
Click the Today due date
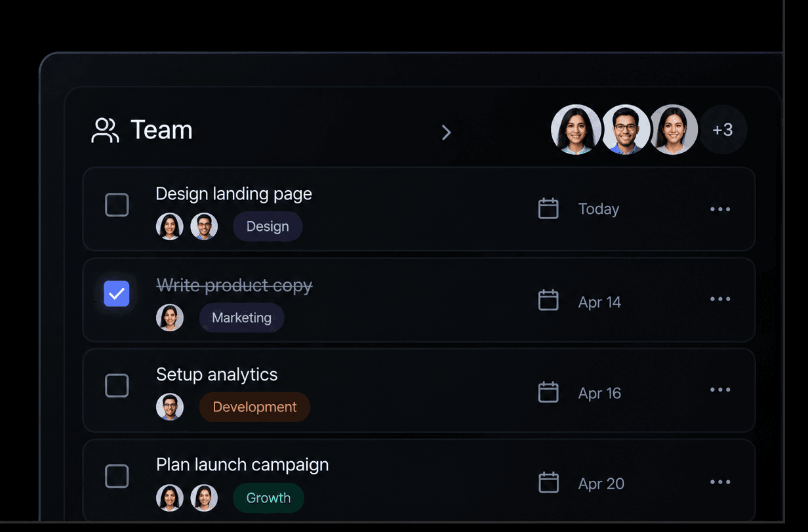click(x=599, y=209)
